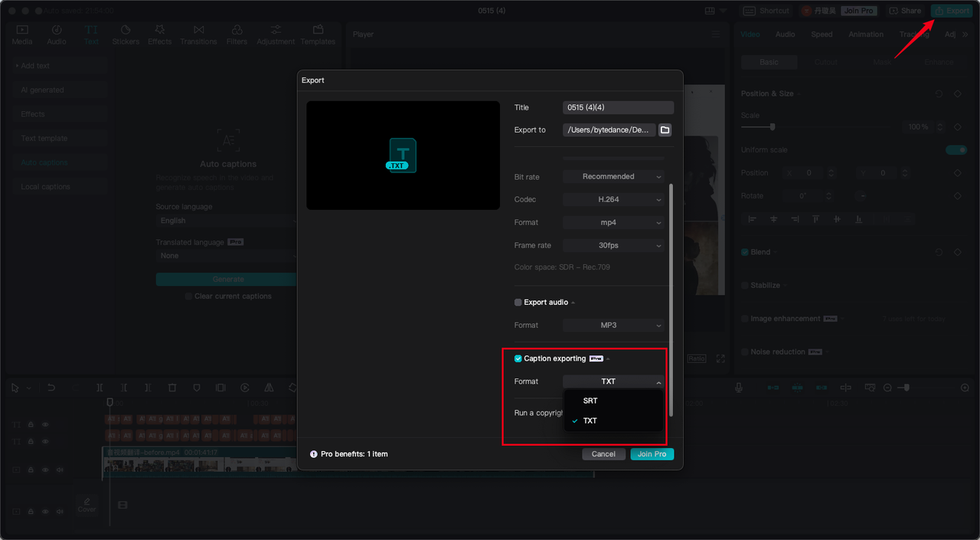Collapse the caption Format TXT dropdown

click(613, 381)
